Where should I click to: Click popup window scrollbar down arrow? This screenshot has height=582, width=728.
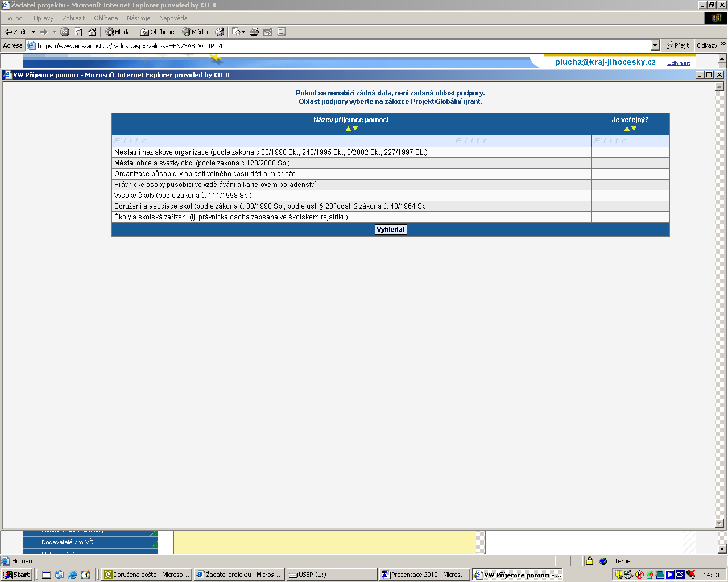pyautogui.click(x=719, y=523)
